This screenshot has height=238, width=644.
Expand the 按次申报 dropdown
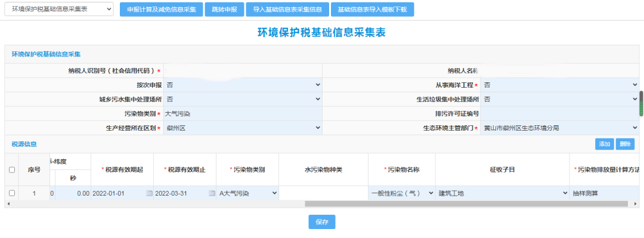(243, 85)
